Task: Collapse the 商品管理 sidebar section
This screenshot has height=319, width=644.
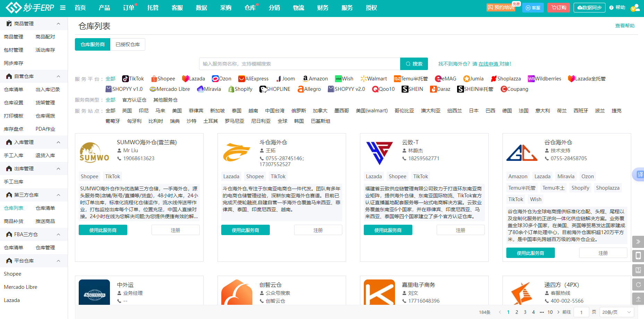Action: point(58,24)
